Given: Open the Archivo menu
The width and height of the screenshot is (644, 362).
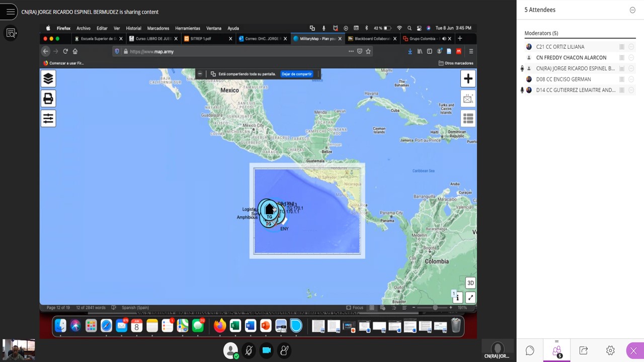Looking at the screenshot, I should (83, 28).
